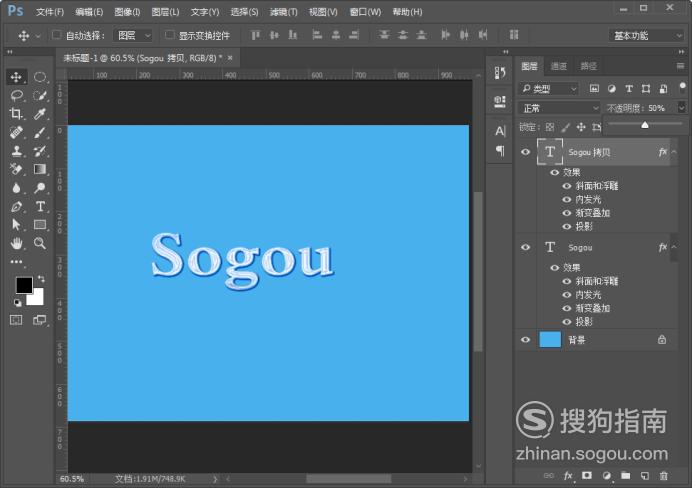Viewport: 692px width, 488px height.
Task: Change the screen mode
Action: pyautogui.click(x=40, y=320)
